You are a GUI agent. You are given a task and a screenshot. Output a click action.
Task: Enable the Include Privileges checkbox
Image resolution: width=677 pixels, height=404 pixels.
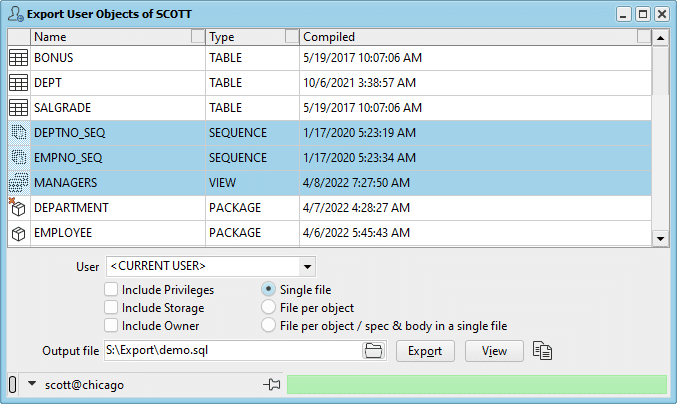click(x=111, y=289)
